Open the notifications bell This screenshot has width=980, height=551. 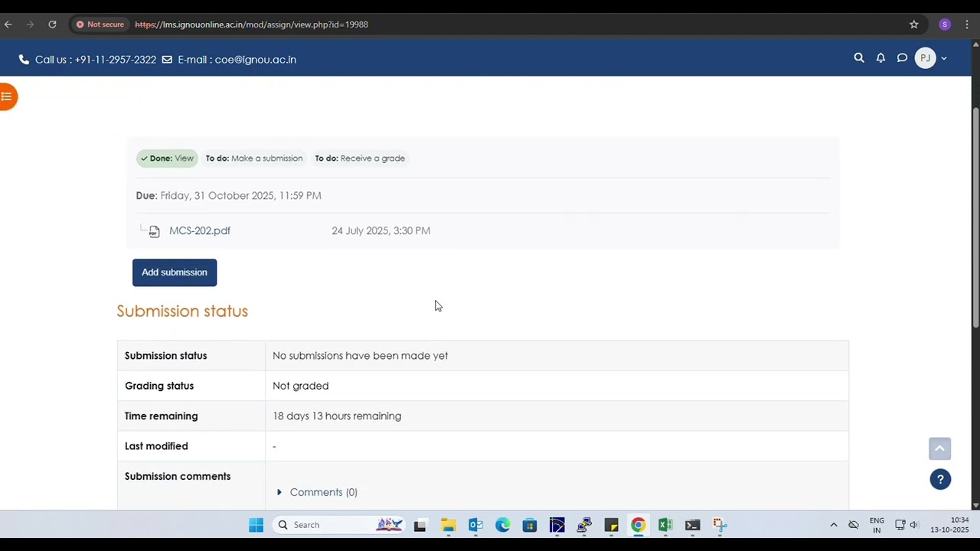880,58
